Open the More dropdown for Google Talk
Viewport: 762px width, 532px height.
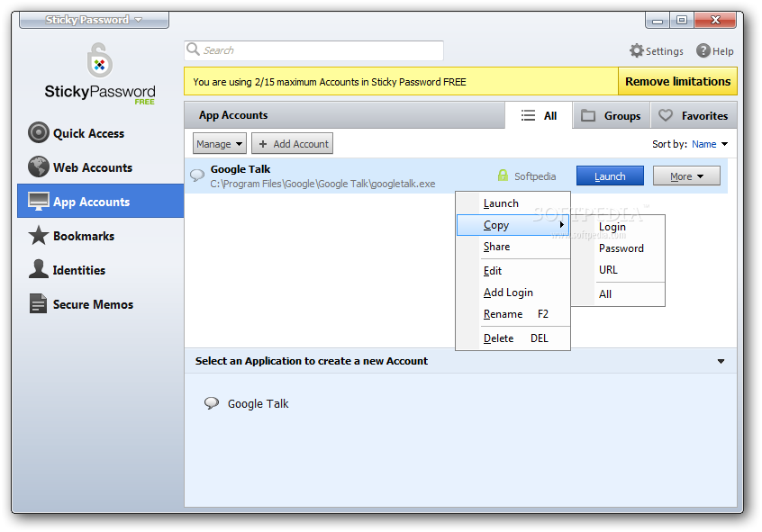[686, 176]
